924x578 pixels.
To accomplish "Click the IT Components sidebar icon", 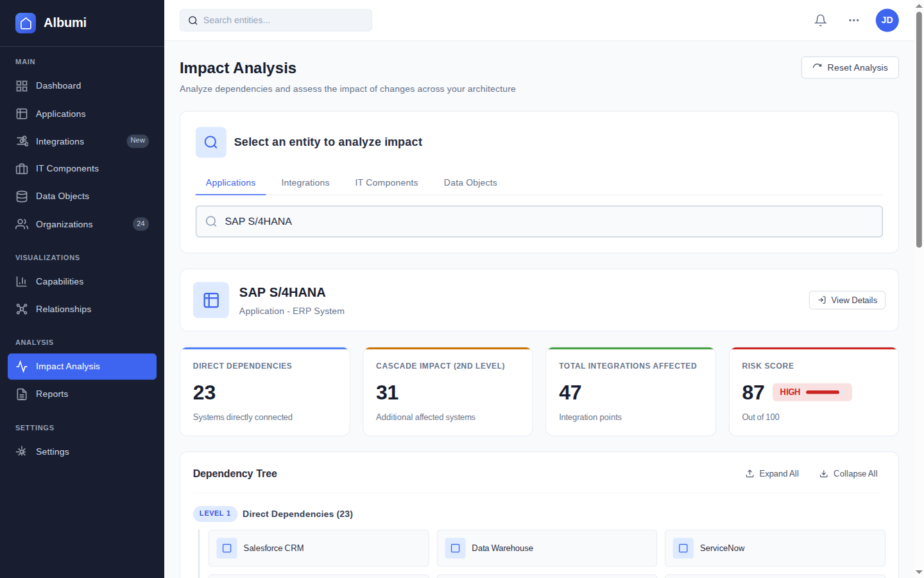I will (23, 168).
